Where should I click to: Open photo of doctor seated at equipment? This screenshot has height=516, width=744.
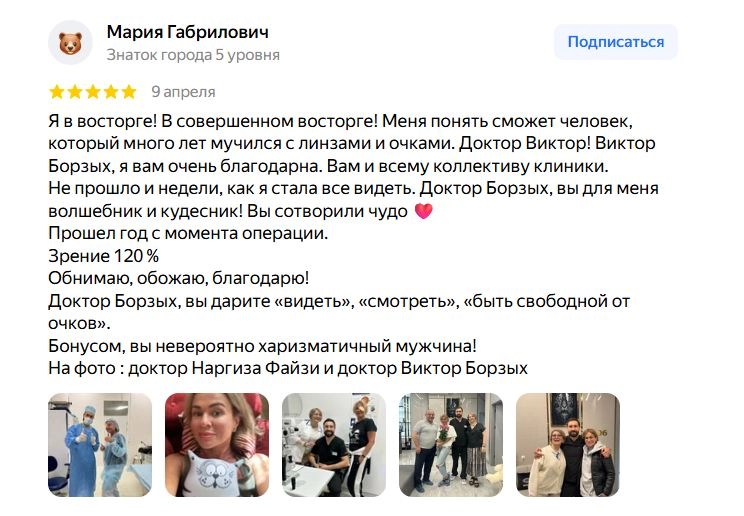(x=334, y=445)
